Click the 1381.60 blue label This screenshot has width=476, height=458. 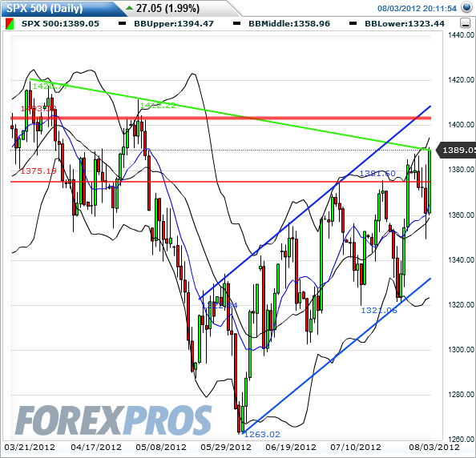point(377,174)
